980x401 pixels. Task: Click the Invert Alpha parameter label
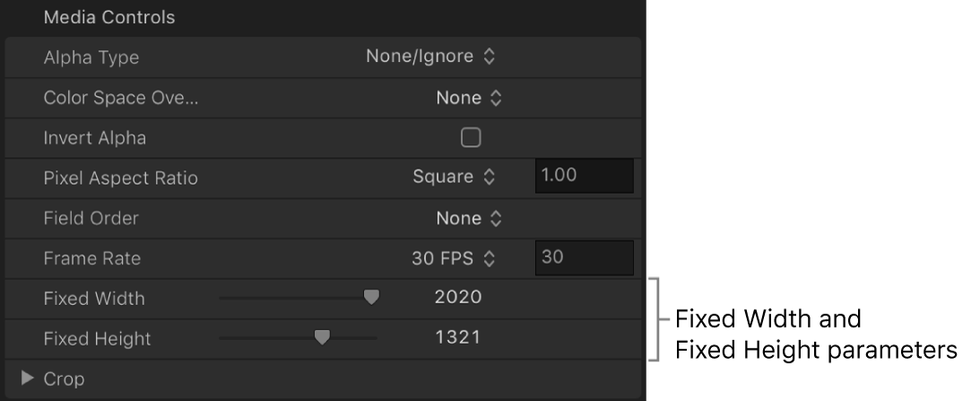(94, 138)
